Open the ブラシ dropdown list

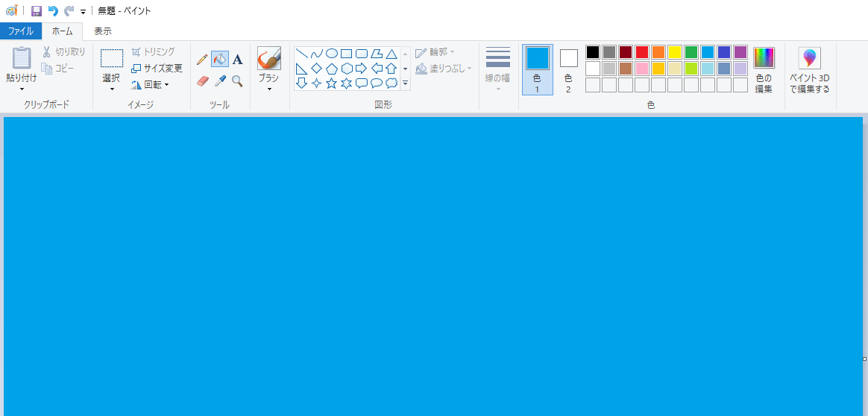click(268, 89)
